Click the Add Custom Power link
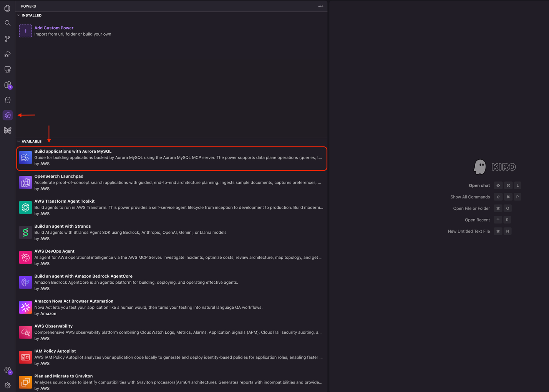This screenshot has width=549, height=392. point(54,28)
